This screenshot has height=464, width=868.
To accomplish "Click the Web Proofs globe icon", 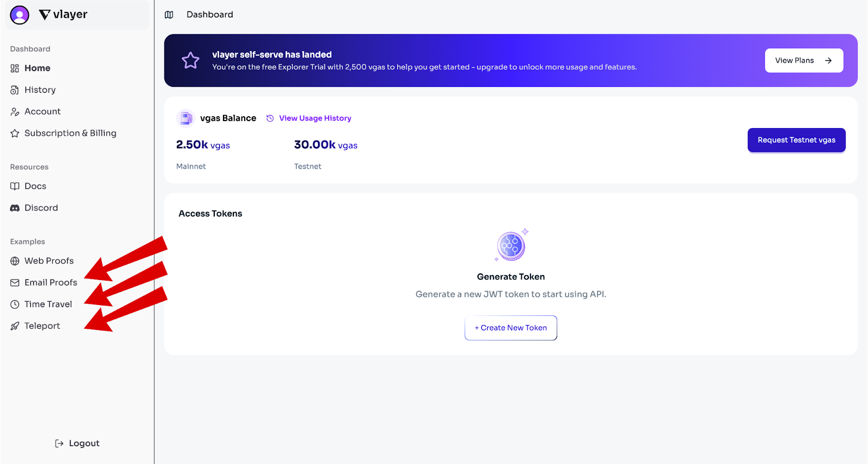I will tap(15, 261).
